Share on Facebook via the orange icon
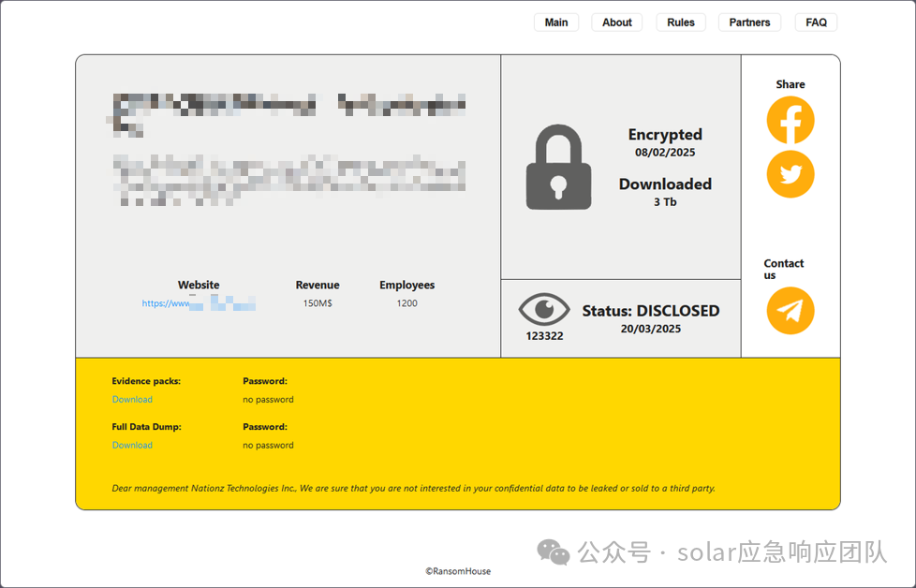 (790, 120)
